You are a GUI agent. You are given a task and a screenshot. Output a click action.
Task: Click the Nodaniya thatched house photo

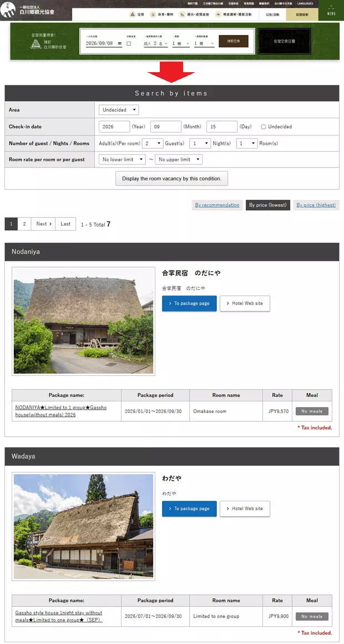(83, 321)
